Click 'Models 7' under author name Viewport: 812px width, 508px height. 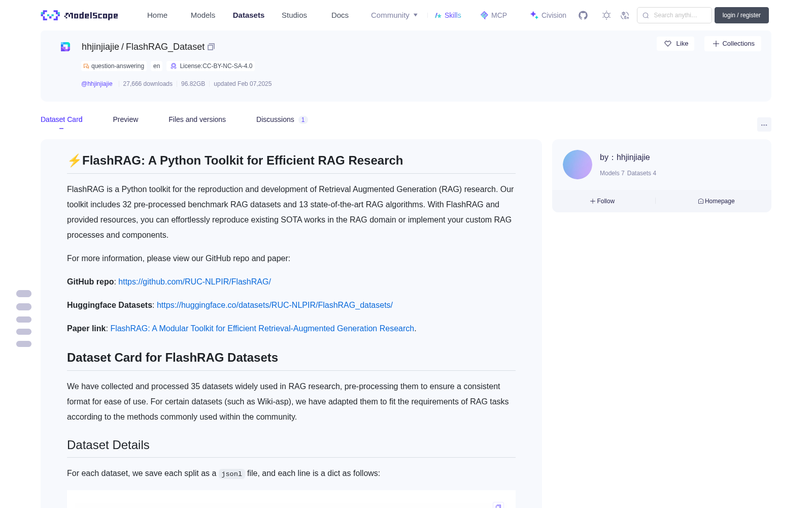612,173
